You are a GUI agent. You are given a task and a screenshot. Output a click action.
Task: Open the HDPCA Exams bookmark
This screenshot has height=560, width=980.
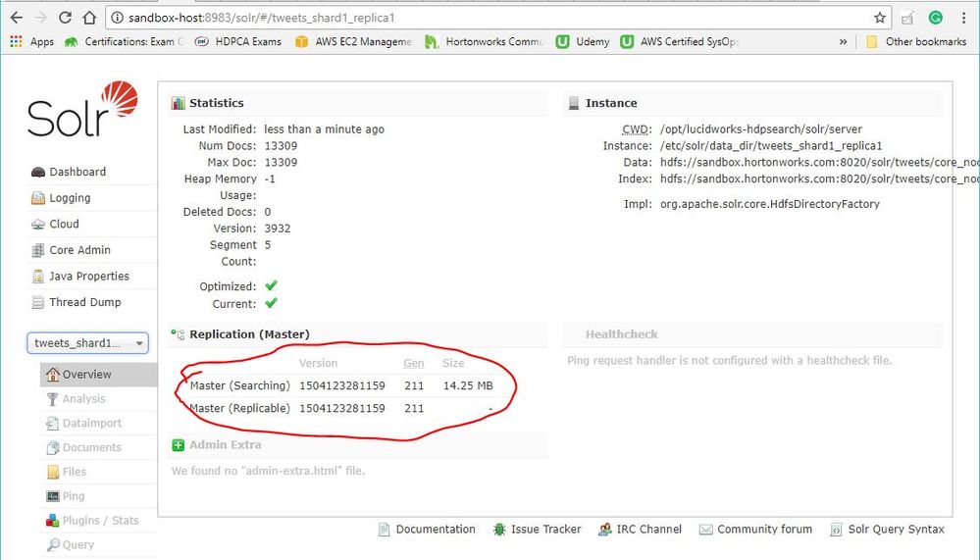[x=238, y=41]
